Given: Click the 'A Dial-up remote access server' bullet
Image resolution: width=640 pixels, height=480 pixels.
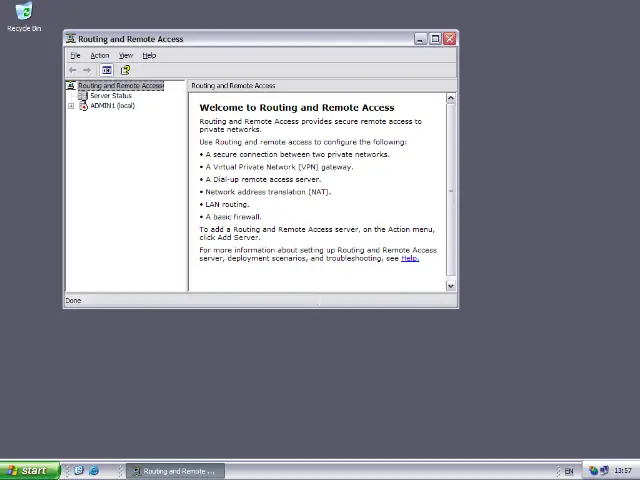Looking at the screenshot, I should point(263,180).
